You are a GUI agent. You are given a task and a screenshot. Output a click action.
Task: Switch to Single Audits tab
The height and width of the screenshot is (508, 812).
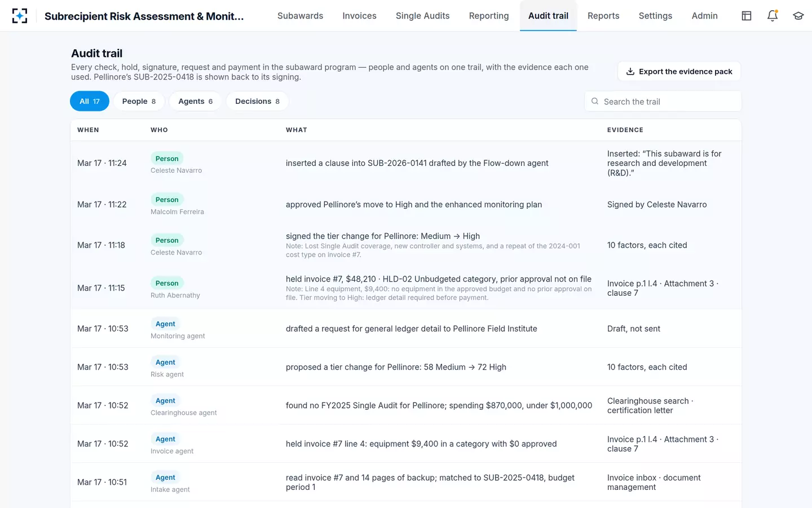(x=422, y=16)
